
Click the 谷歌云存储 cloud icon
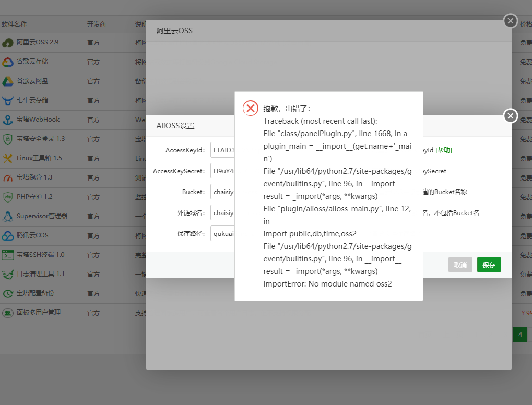(7, 62)
